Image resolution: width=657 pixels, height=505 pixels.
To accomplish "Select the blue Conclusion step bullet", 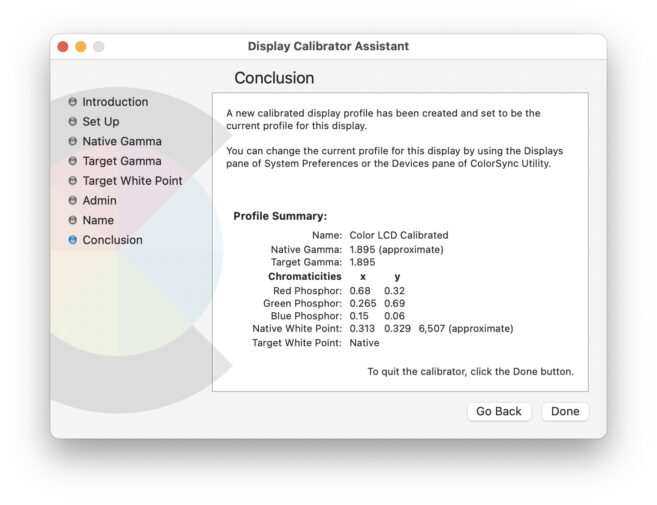I will pyautogui.click(x=73, y=240).
